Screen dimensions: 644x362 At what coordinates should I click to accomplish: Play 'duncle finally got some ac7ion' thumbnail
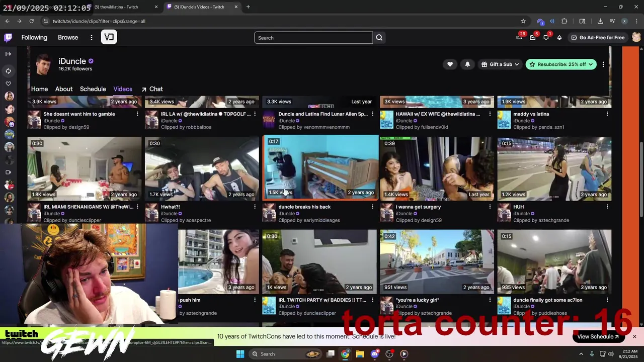(554, 262)
